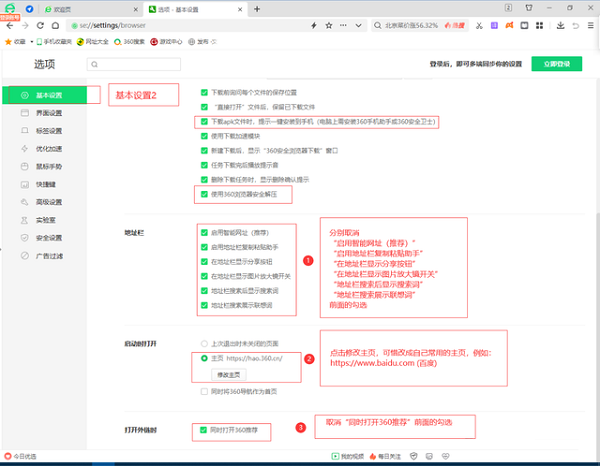Close the 欢迎页 tab
Viewport: 600px width, 467px height.
(x=135, y=10)
